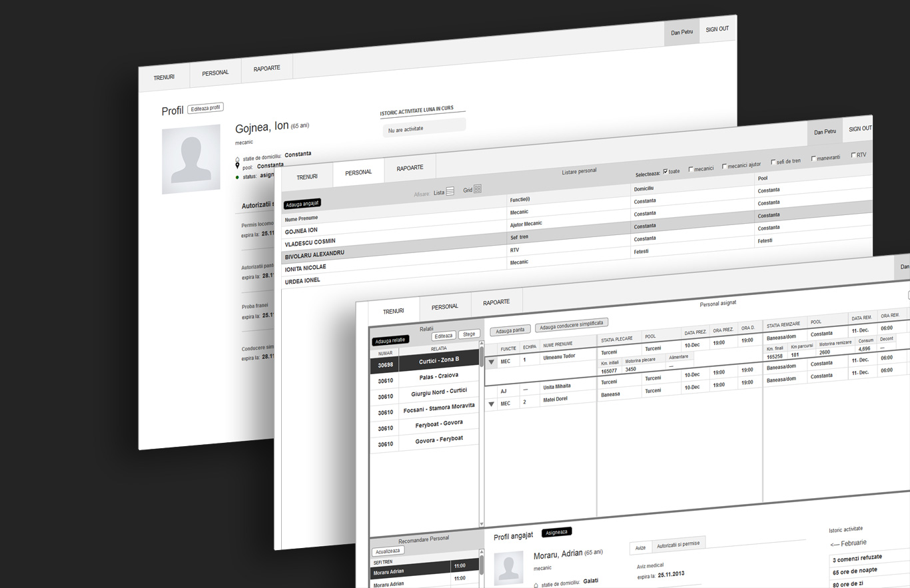Screen dimensions: 910x588
Task: Click the pool pin icon in Profil window
Action: 237,167
